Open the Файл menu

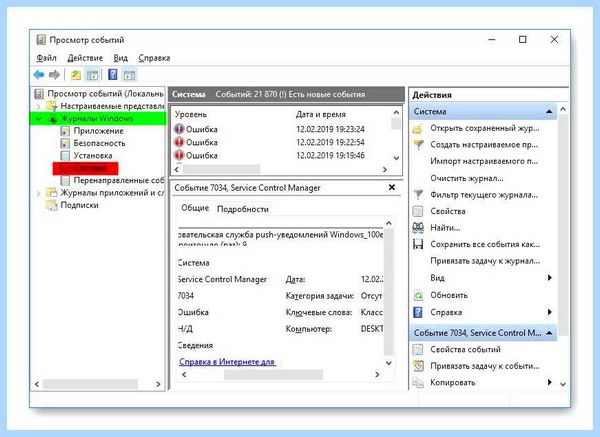(46, 58)
